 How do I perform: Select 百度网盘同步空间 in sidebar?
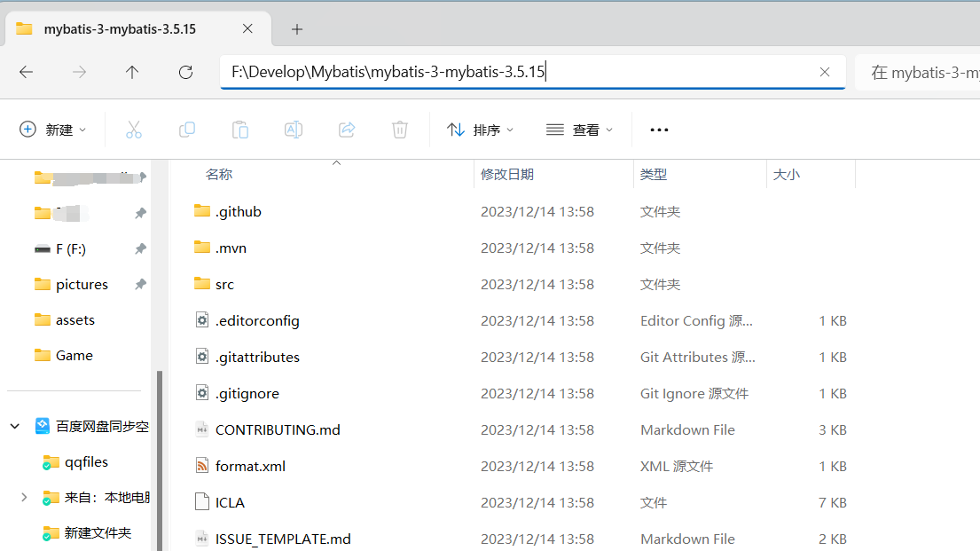point(102,427)
